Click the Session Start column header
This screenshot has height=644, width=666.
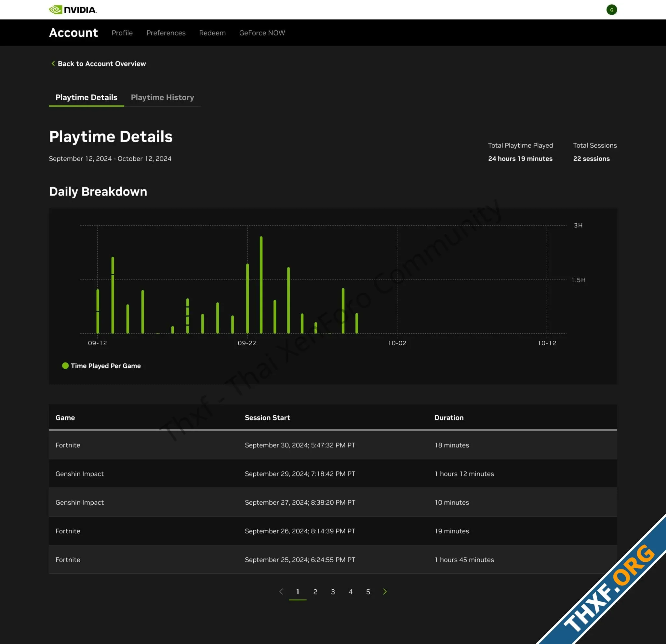click(x=267, y=418)
